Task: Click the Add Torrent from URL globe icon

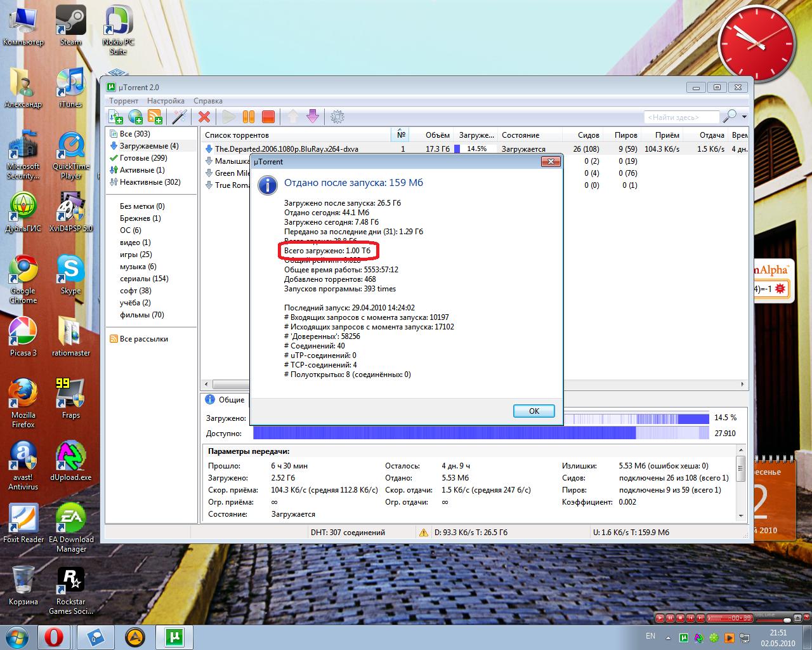Action: [x=135, y=116]
